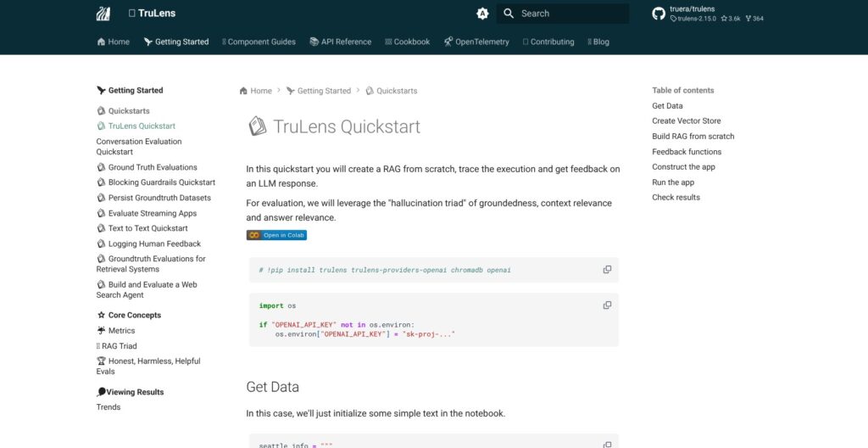This screenshot has height=448, width=868.
Task: Click the Home icon in breadcrumb
Action: tap(243, 91)
